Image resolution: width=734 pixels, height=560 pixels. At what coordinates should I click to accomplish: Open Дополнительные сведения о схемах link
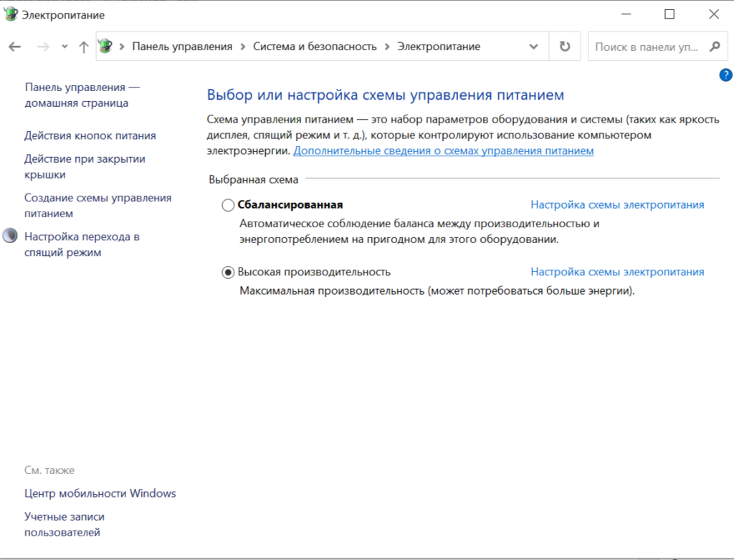tap(443, 151)
